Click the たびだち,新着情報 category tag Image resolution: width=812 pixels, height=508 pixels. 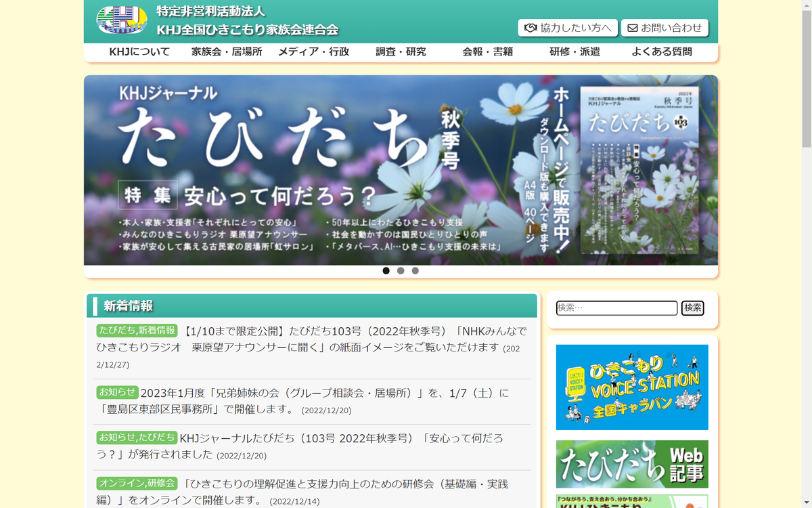[x=137, y=331]
